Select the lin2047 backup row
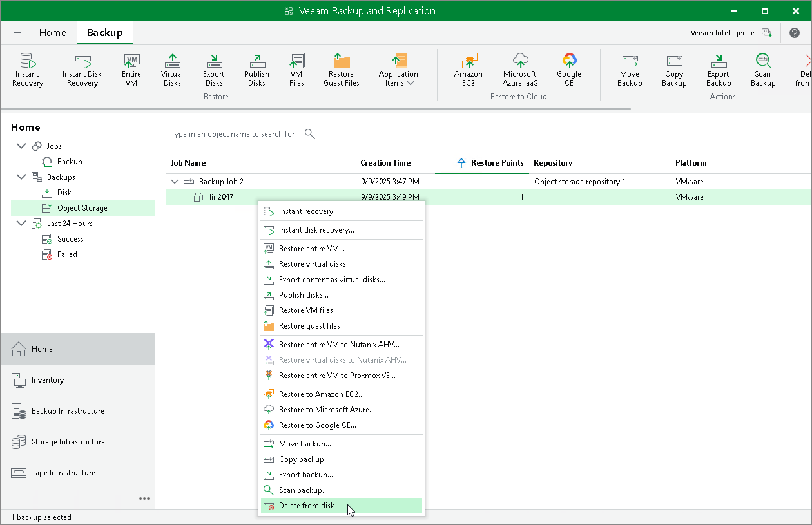This screenshot has height=525, width=812. tap(488, 197)
